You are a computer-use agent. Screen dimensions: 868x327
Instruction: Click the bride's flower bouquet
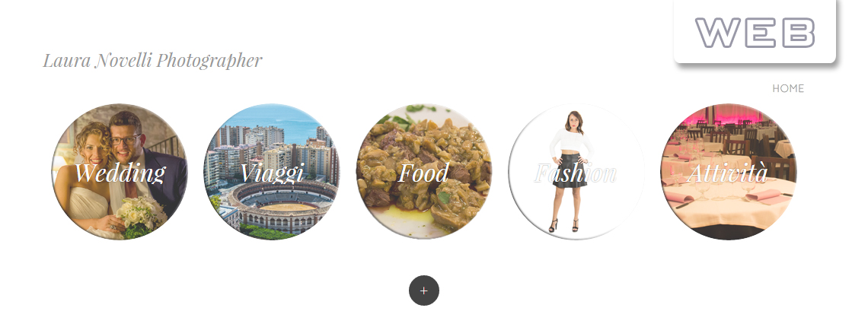click(x=141, y=216)
